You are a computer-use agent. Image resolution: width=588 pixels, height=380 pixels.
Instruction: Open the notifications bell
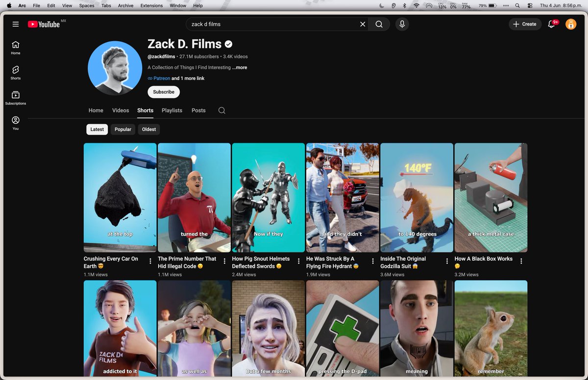coord(552,24)
